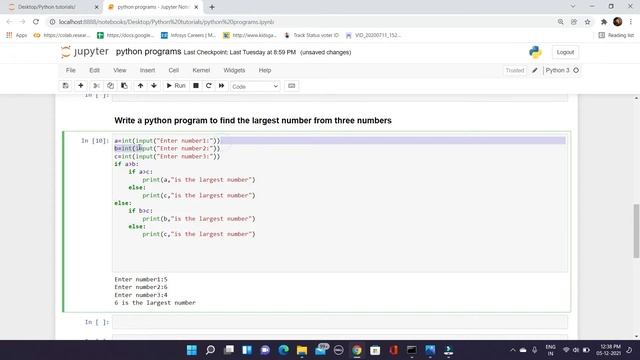
Task: Open the Chrome three-dot menu
Action: [x=631, y=22]
